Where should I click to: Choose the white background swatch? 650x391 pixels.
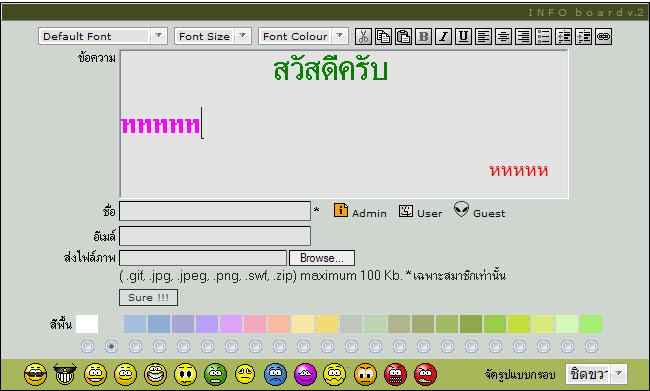pyautogui.click(x=87, y=324)
